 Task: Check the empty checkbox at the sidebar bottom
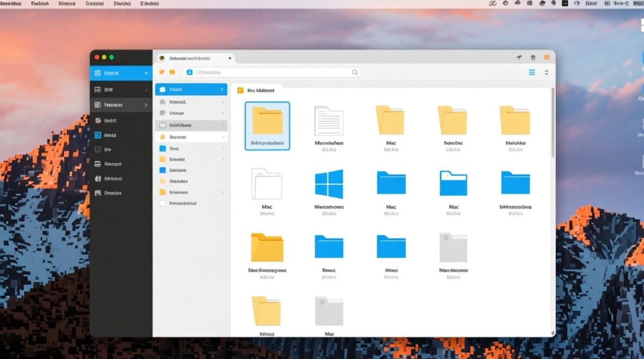pos(162,203)
